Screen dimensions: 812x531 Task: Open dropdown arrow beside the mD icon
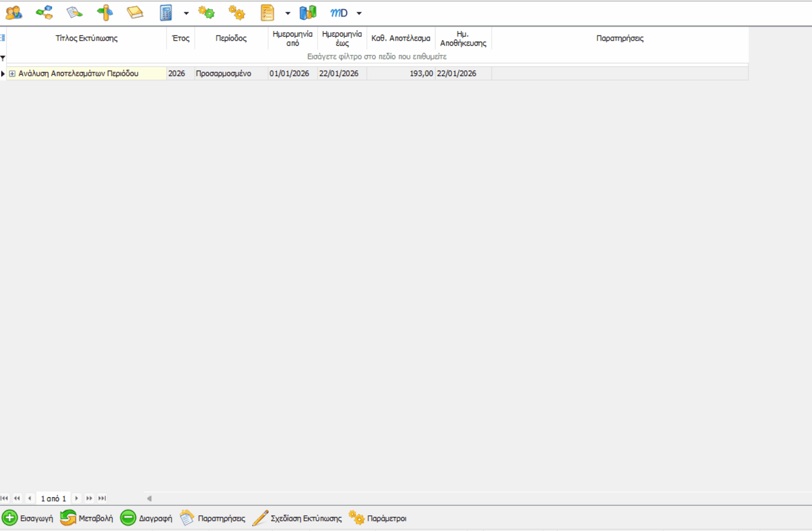[x=359, y=13]
